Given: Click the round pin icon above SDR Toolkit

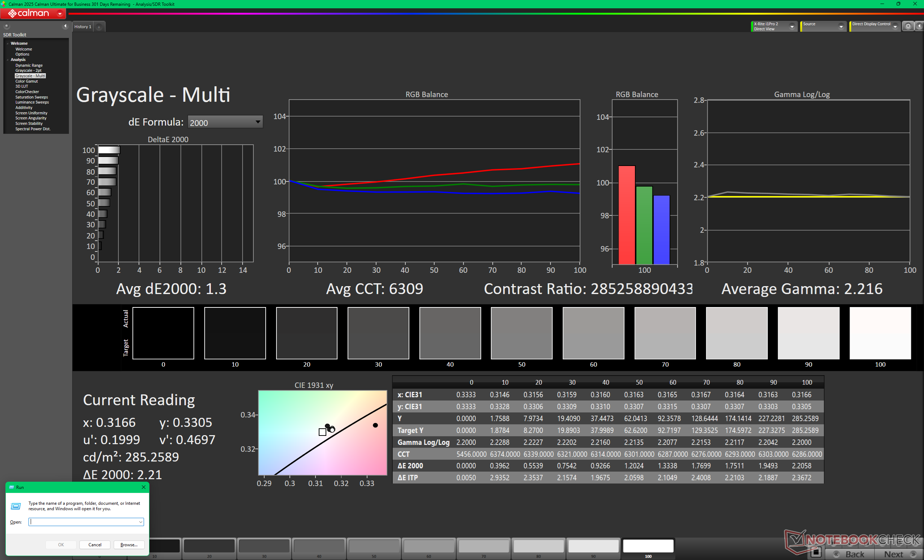Looking at the screenshot, I should tap(6, 26).
